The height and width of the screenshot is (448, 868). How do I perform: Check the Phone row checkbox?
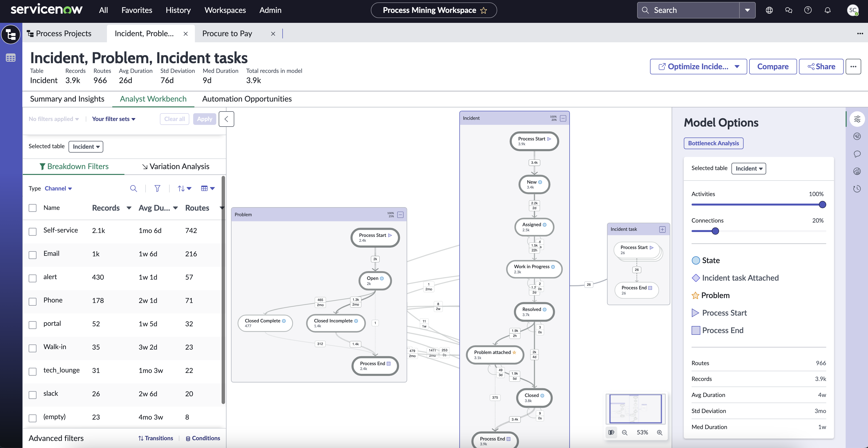coord(33,302)
